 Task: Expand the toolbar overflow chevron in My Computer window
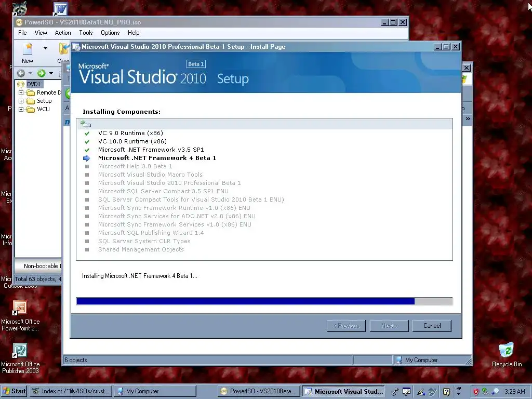point(468,119)
